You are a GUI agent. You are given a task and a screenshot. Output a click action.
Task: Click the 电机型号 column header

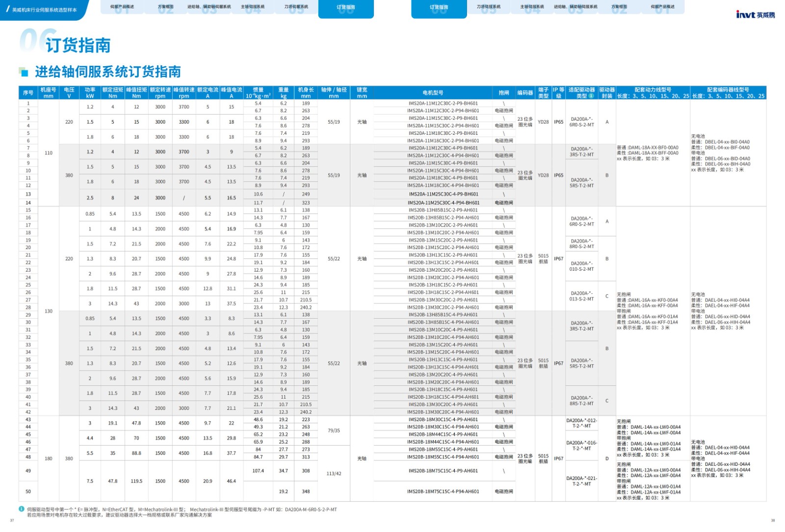coord(433,93)
